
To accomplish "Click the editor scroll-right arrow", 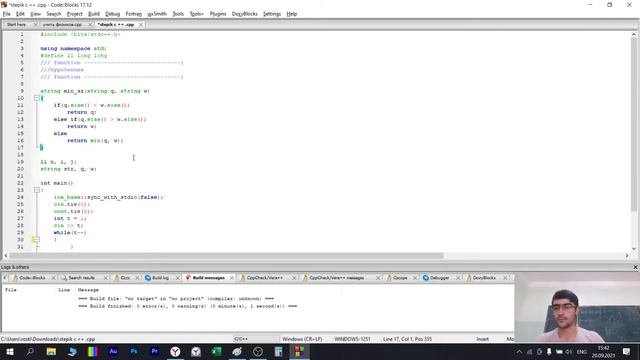I will (x=627, y=256).
